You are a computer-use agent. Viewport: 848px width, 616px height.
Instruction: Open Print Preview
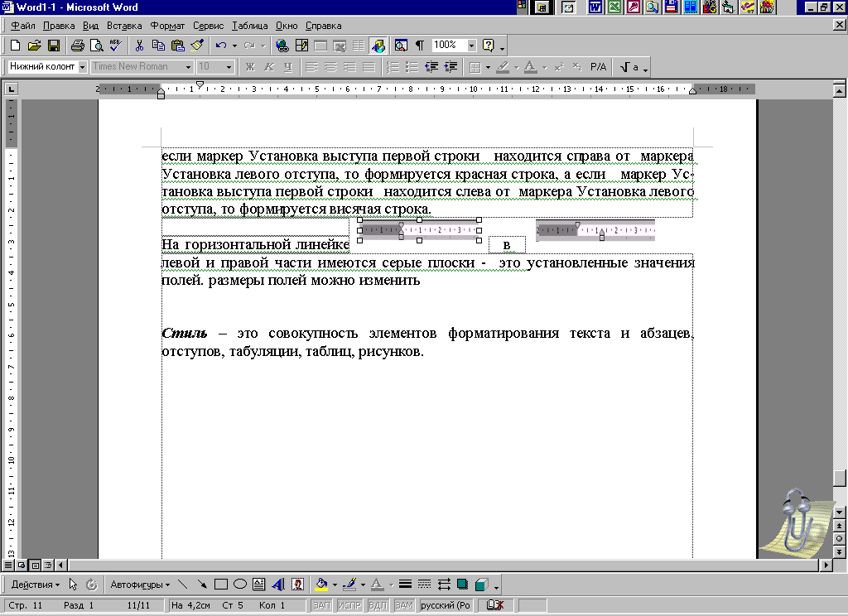96,46
